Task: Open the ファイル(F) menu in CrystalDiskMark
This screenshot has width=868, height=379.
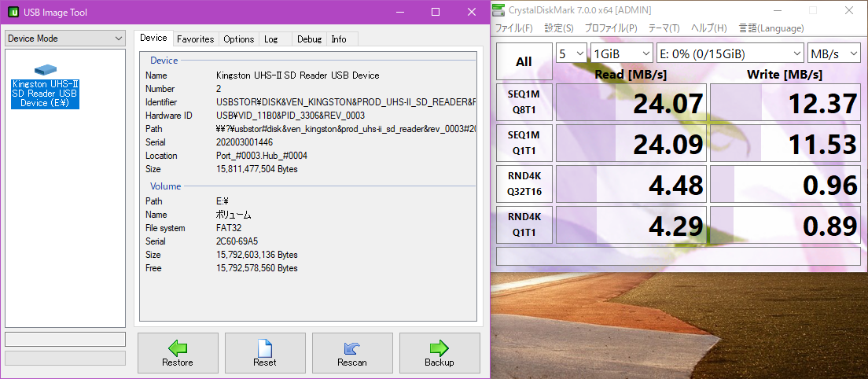Action: click(x=513, y=28)
